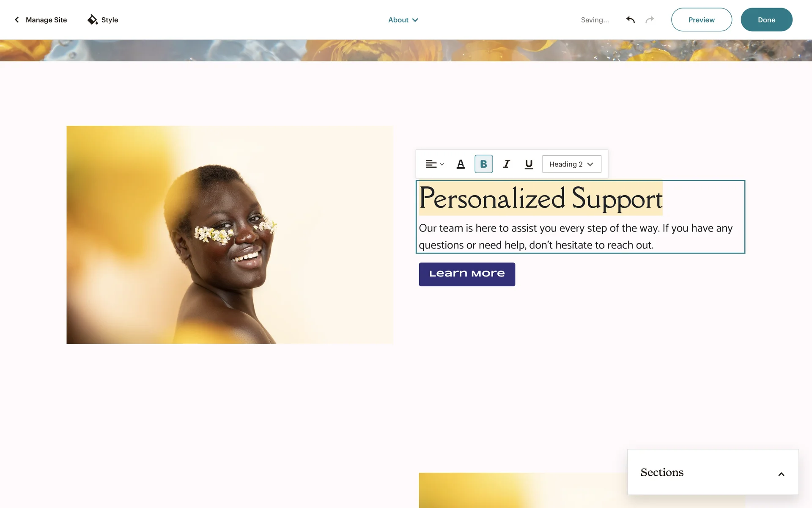Image resolution: width=812 pixels, height=508 pixels.
Task: Open the Heading 2 style dropdown
Action: 571,164
